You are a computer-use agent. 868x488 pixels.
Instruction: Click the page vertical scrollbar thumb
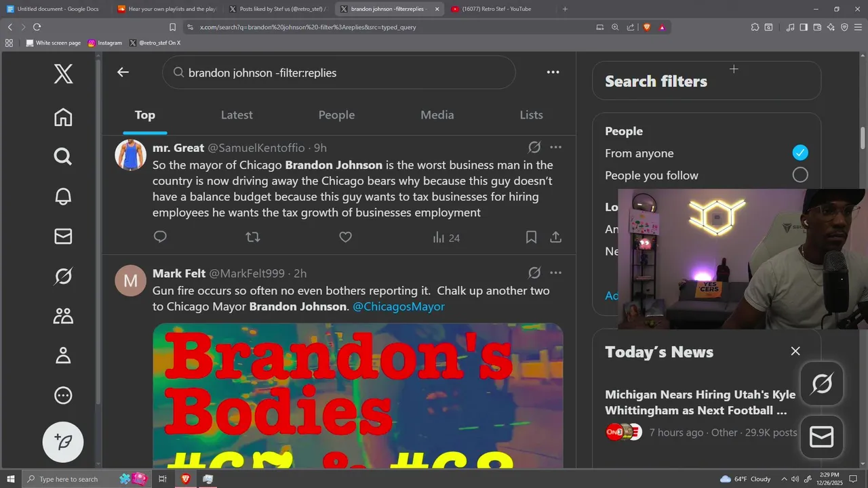863,138
